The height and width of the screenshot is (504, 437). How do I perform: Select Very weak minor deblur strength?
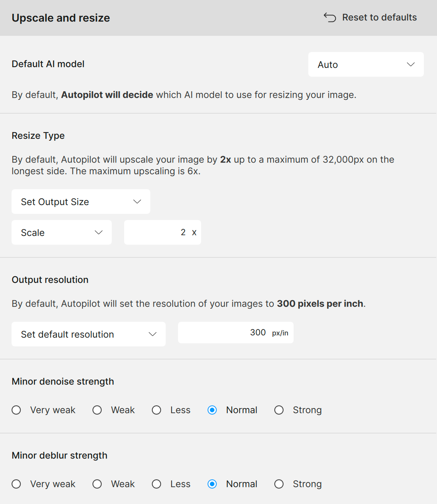pyautogui.click(x=17, y=484)
